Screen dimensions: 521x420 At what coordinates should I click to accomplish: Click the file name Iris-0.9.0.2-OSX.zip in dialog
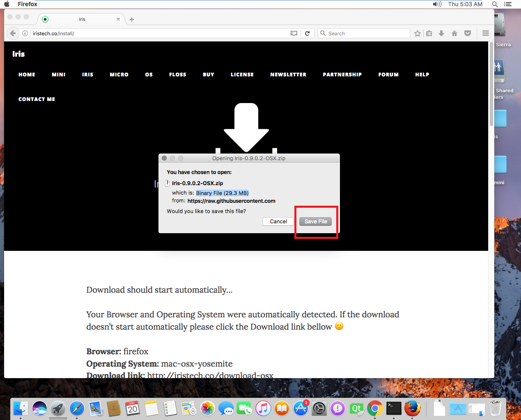(x=197, y=183)
